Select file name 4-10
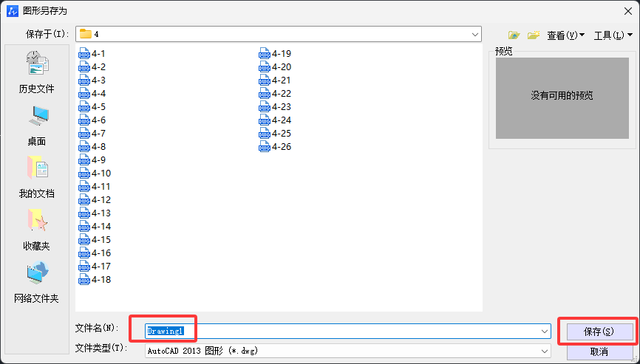This screenshot has height=364, width=640. 101,174
